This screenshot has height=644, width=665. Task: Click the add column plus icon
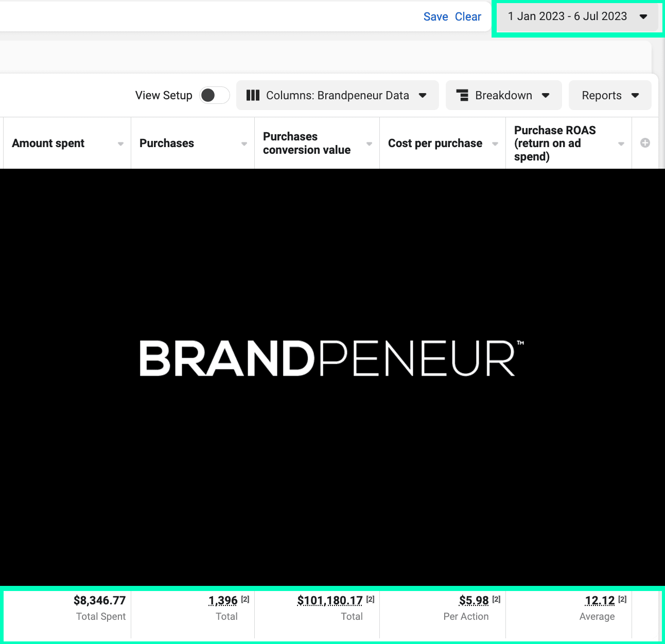point(645,143)
